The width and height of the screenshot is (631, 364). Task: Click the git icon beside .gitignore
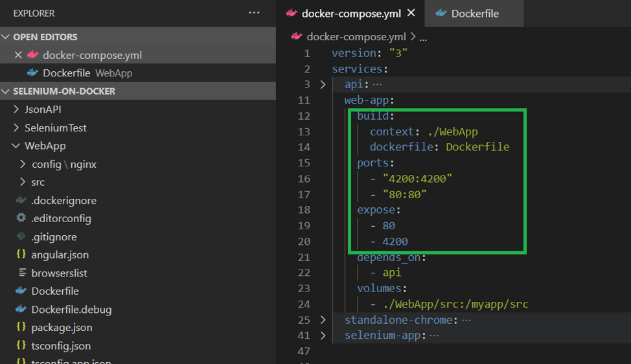(x=21, y=236)
